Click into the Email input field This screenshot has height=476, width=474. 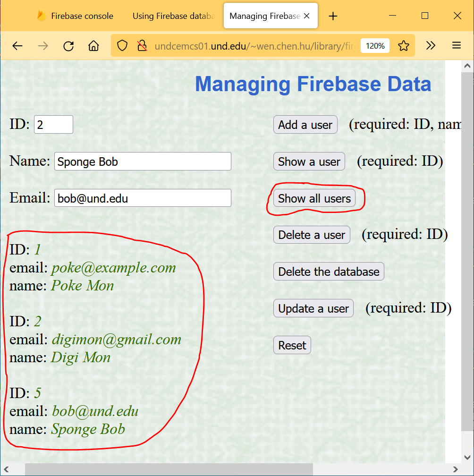(143, 198)
